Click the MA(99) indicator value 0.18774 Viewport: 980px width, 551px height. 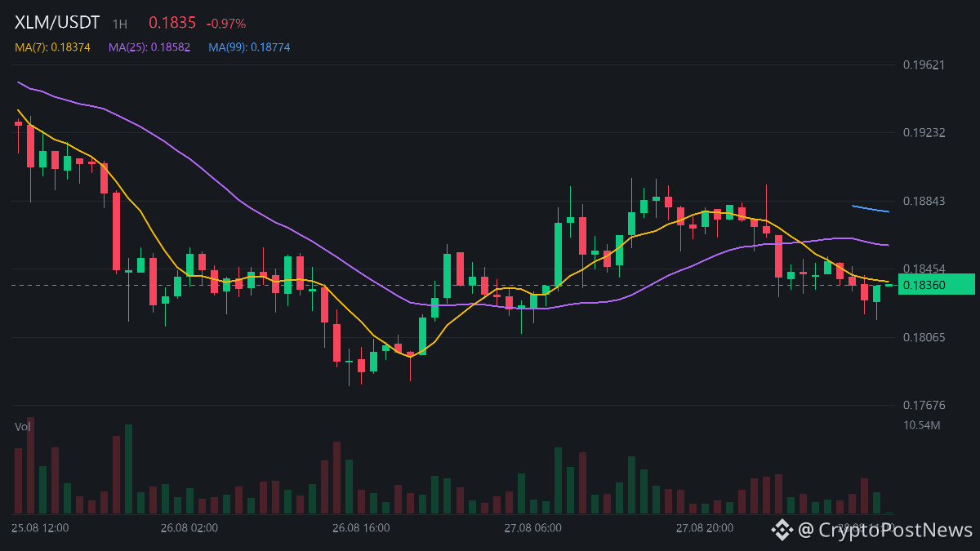click(x=249, y=47)
